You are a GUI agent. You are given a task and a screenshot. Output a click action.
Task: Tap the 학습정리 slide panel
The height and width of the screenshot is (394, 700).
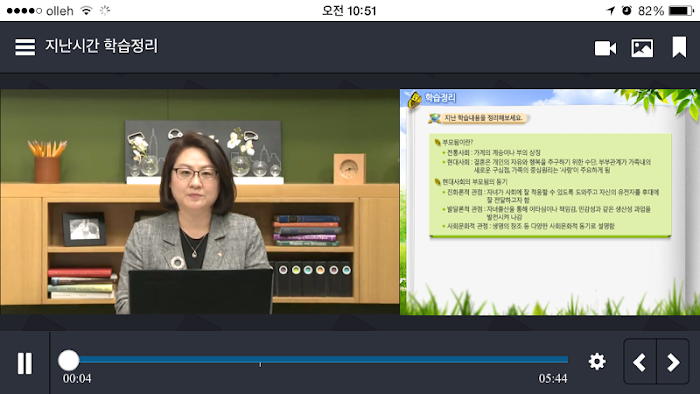click(550, 202)
